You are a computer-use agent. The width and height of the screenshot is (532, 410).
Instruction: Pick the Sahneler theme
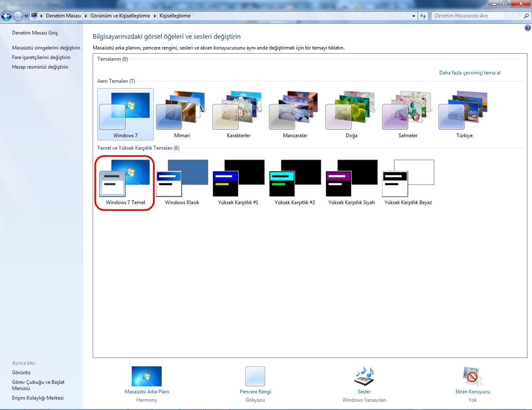[408, 114]
